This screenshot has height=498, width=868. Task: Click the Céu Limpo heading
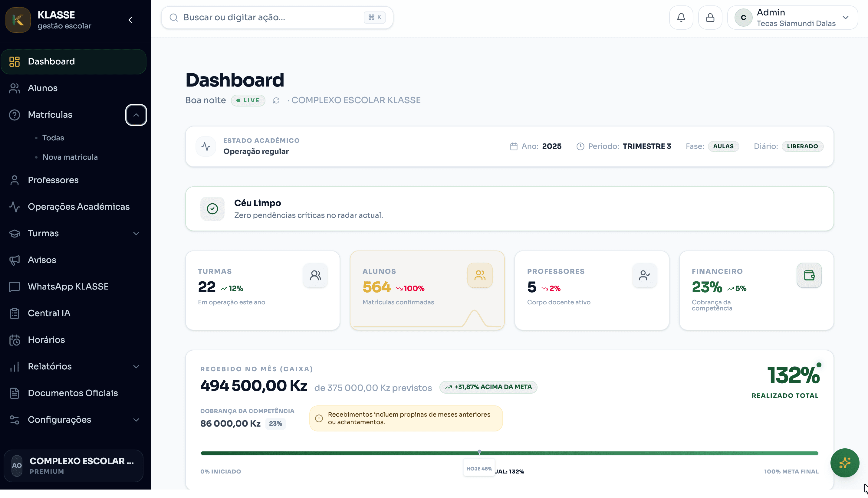[x=257, y=203]
